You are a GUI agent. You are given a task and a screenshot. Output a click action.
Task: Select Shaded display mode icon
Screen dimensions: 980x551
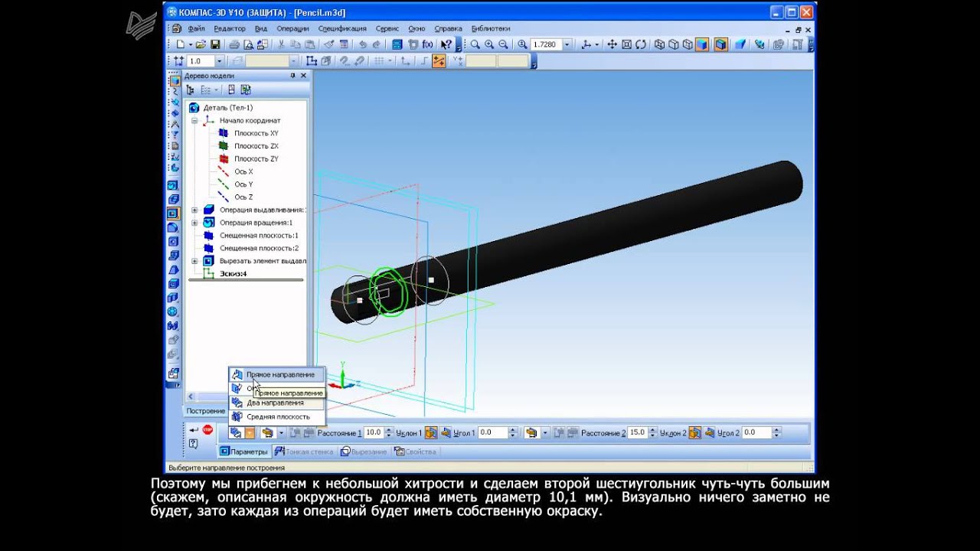click(701, 44)
